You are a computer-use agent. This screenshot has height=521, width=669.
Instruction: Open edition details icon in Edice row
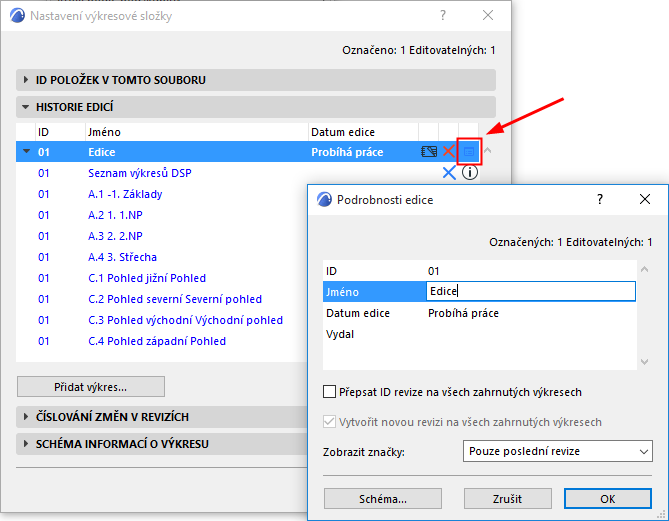click(x=469, y=151)
